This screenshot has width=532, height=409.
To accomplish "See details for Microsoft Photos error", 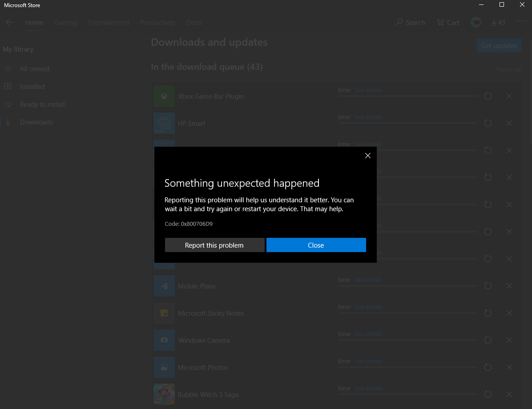I will pos(368,361).
